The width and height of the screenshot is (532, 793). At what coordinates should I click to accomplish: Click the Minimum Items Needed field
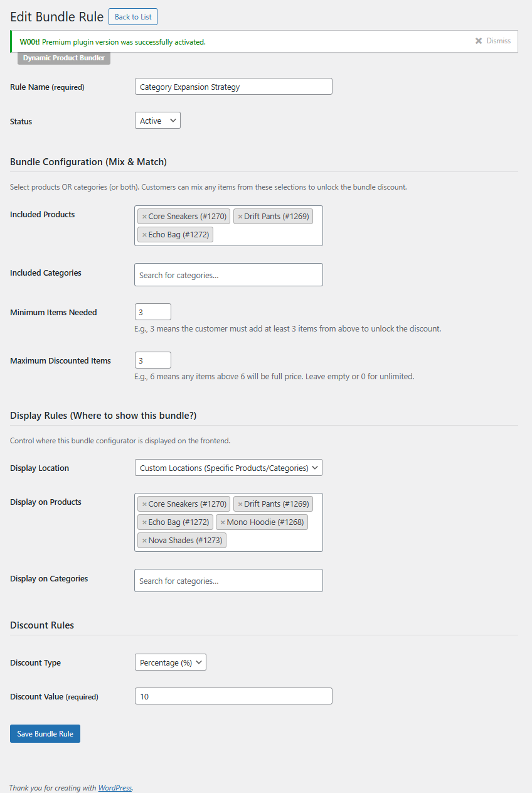(153, 312)
